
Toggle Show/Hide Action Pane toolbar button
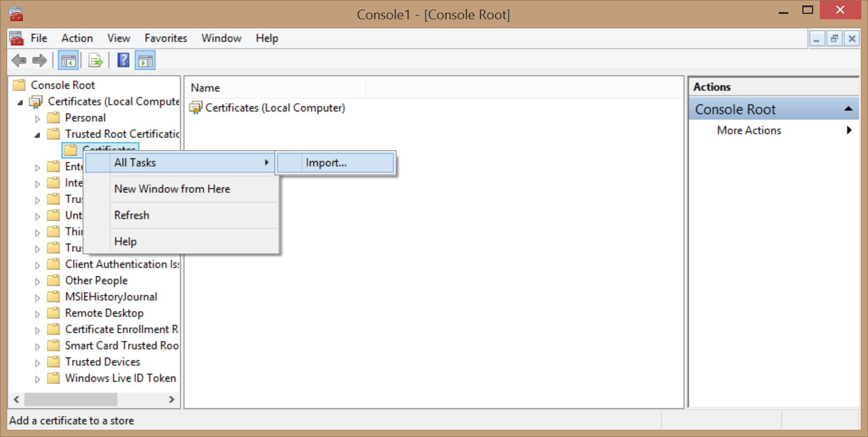pos(145,60)
